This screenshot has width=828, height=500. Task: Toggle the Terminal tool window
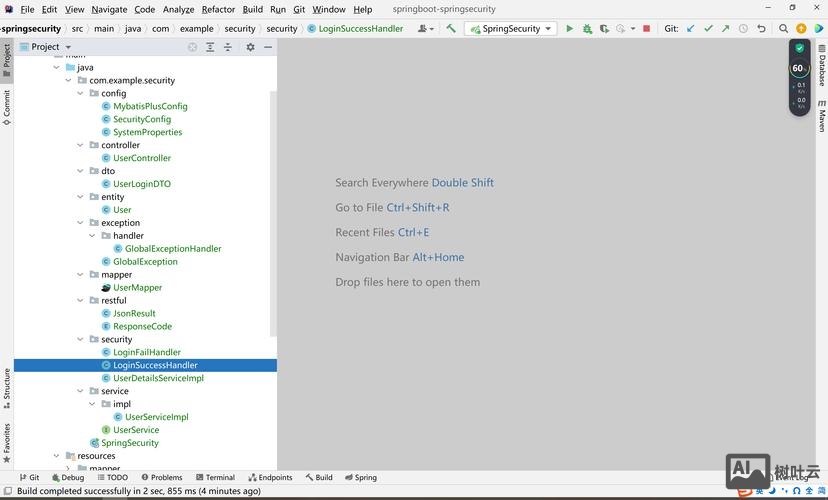[x=214, y=478]
